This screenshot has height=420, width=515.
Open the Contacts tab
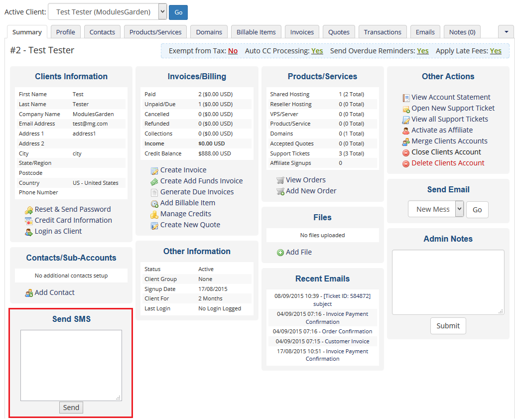(102, 32)
